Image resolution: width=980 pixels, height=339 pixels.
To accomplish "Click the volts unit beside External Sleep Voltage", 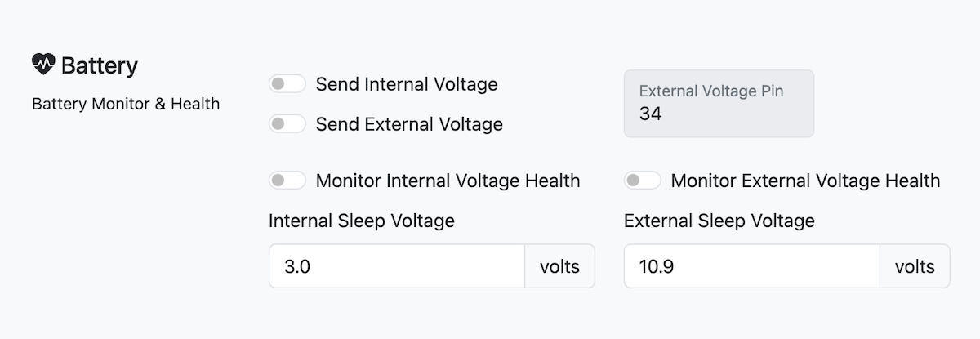I will [x=915, y=266].
